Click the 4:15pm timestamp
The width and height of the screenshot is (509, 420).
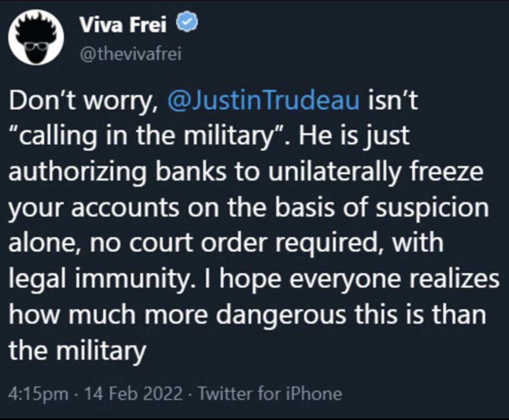pyautogui.click(x=39, y=394)
